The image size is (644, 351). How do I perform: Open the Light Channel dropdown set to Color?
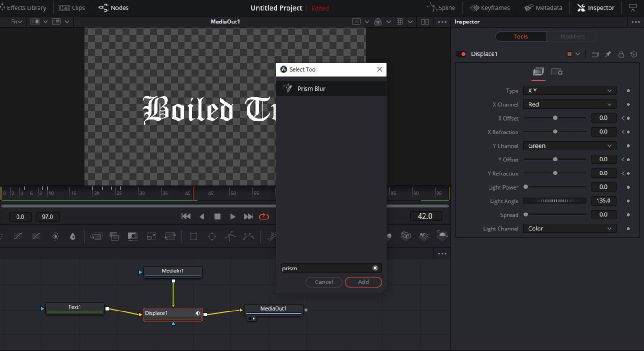point(569,229)
